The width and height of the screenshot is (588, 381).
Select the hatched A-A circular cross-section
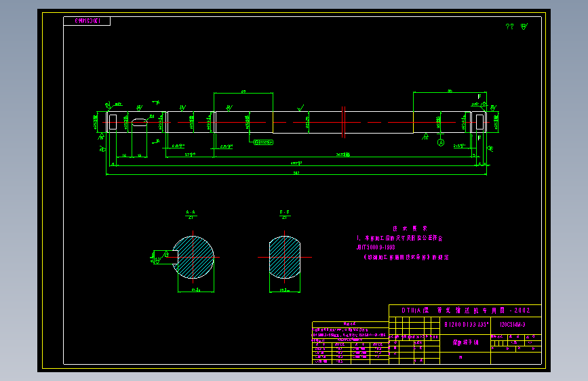(x=193, y=257)
